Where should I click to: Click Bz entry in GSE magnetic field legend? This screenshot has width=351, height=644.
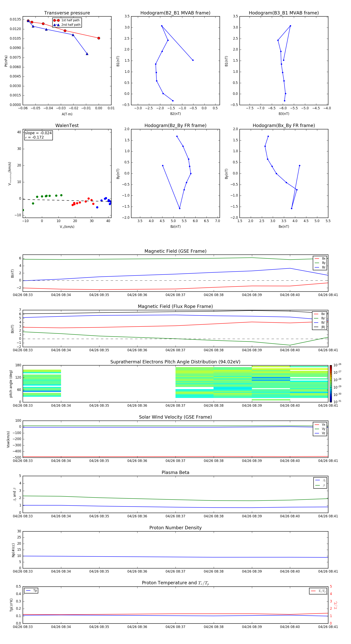coord(320,267)
